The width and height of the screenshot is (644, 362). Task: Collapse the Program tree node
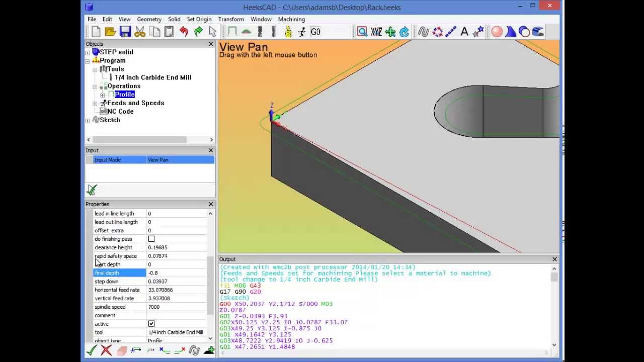coord(88,61)
